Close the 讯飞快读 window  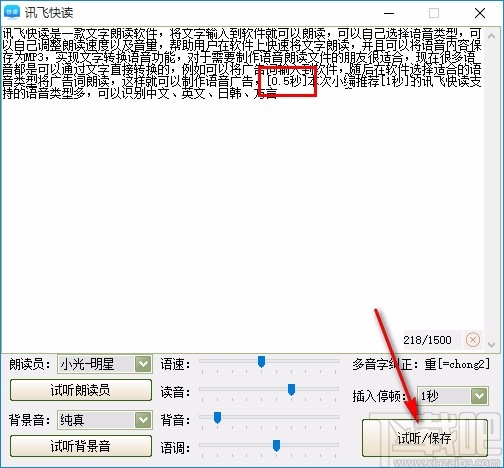[x=480, y=13]
